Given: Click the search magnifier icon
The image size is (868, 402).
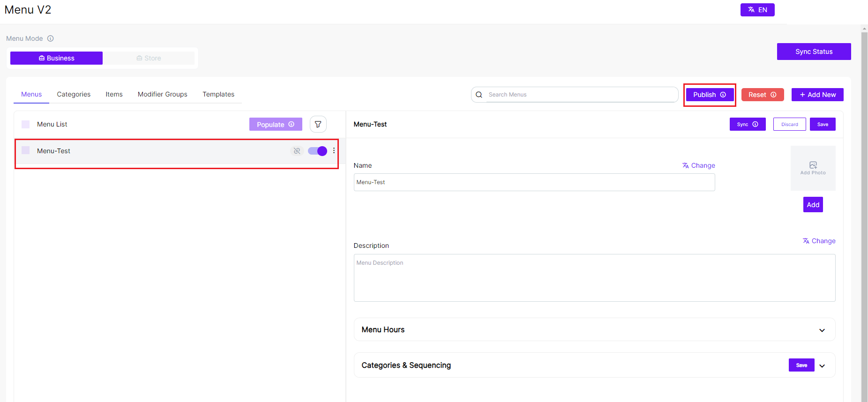Looking at the screenshot, I should point(479,95).
